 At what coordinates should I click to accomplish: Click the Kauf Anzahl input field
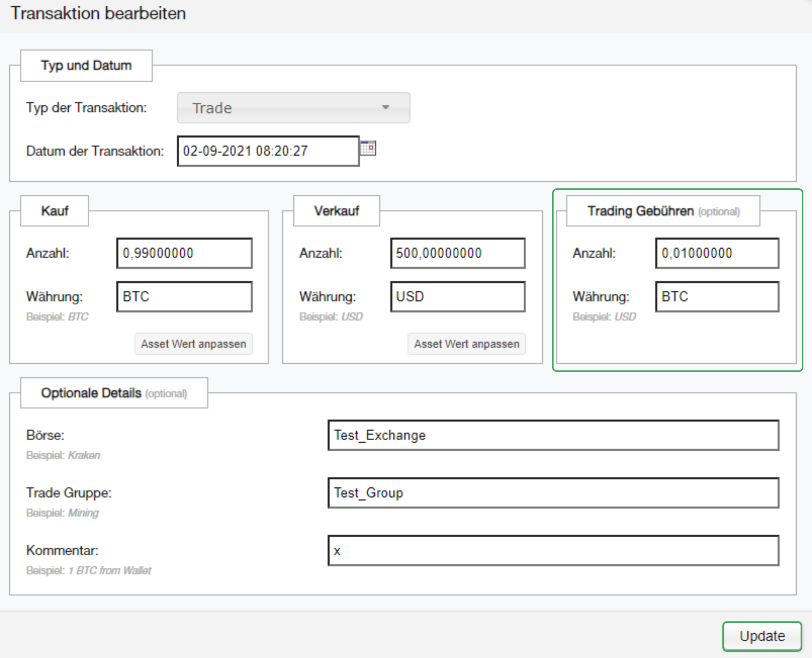pyautogui.click(x=184, y=253)
